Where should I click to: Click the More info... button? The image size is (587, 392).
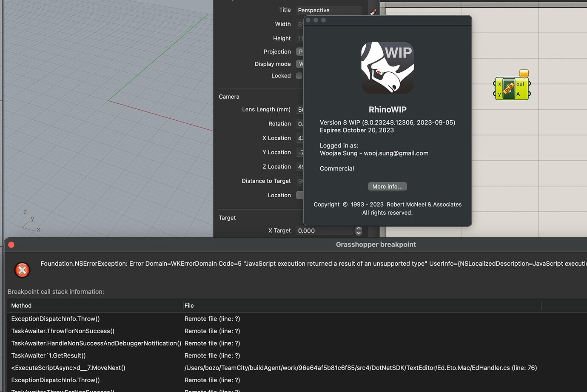[387, 186]
